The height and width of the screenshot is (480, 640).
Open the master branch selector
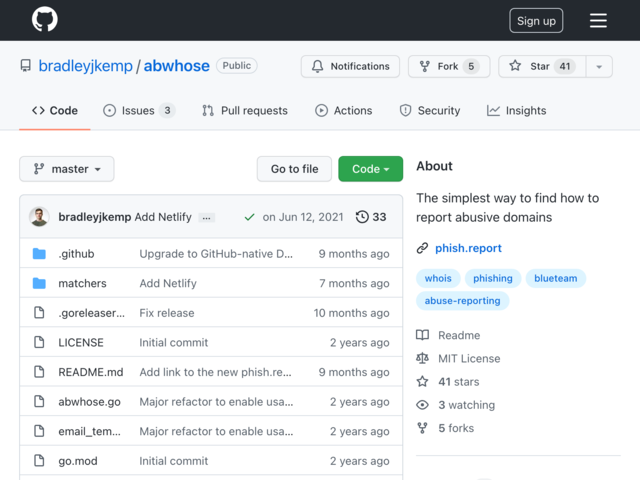[67, 169]
